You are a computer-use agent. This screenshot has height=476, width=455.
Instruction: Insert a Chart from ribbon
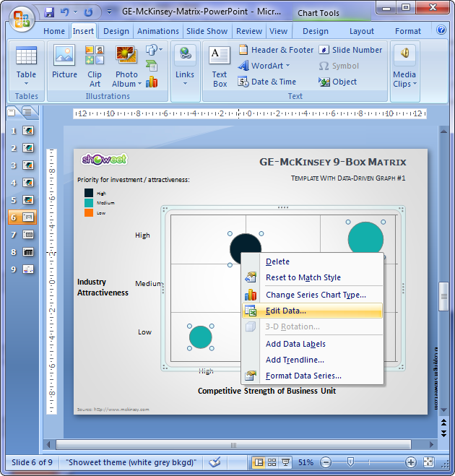point(152,82)
